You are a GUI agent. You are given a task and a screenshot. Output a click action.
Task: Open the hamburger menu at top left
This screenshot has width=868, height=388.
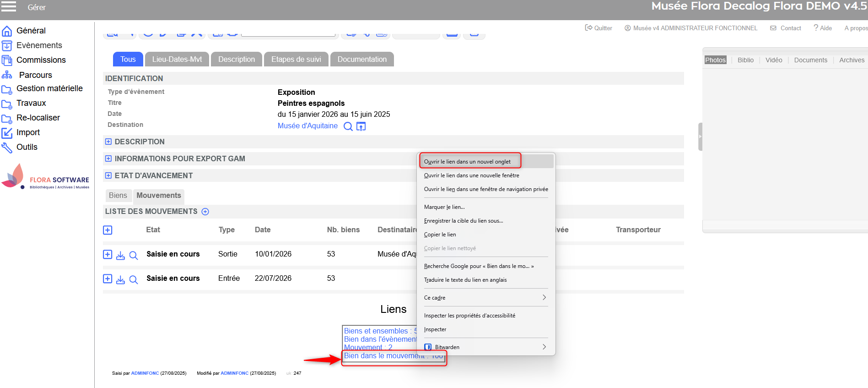pos(8,6)
